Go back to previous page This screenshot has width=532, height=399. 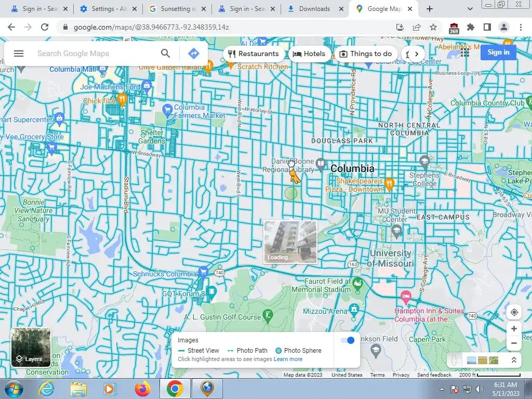tap(11, 27)
